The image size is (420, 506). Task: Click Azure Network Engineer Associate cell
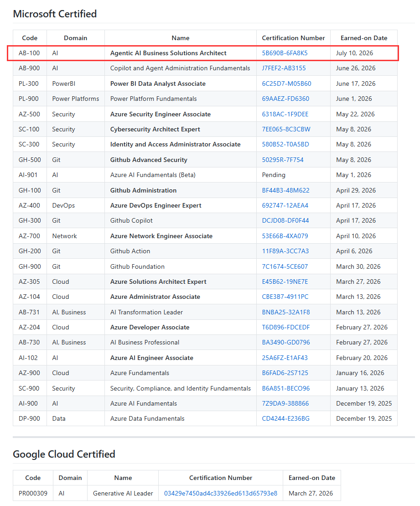coord(180,236)
